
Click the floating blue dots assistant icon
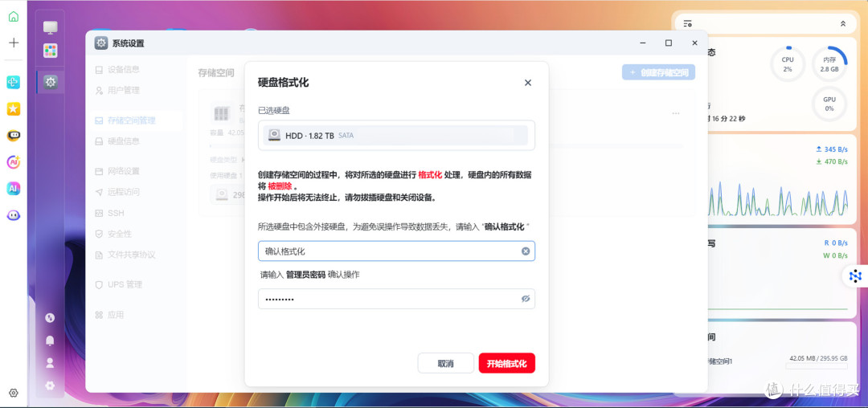(x=856, y=275)
